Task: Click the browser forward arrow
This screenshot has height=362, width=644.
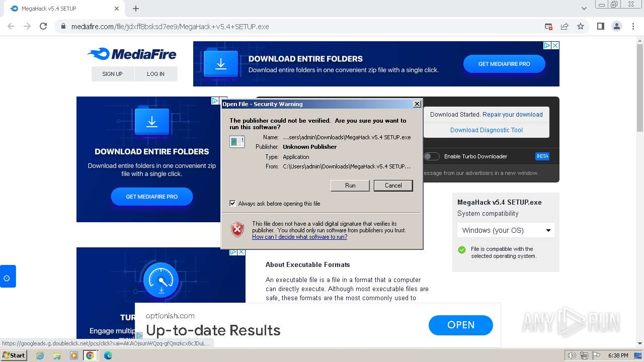Action: (x=27, y=26)
